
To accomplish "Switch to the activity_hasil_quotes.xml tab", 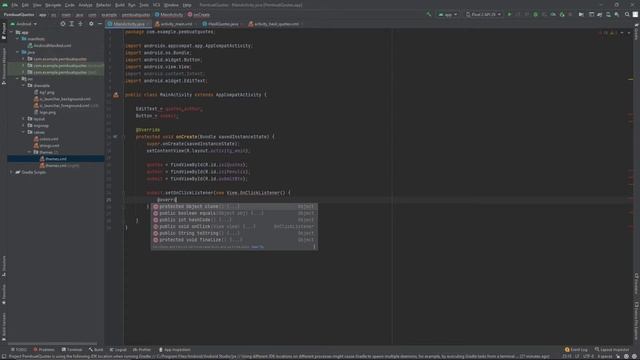I will click(276, 24).
